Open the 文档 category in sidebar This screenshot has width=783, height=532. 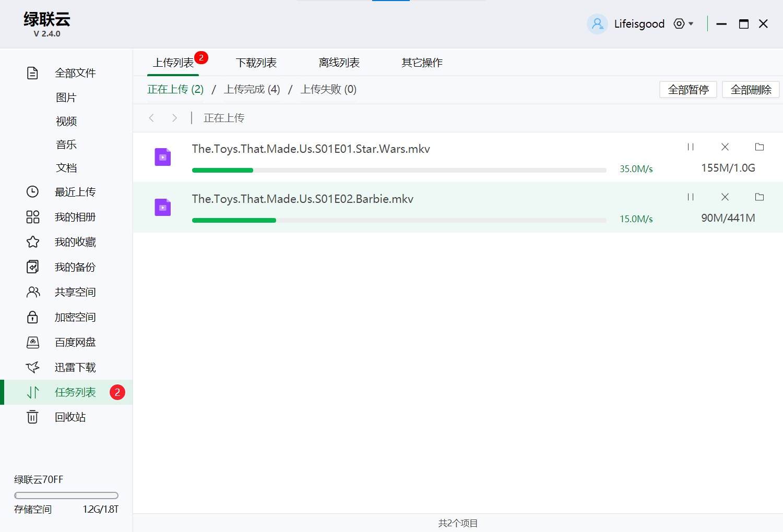pos(66,168)
